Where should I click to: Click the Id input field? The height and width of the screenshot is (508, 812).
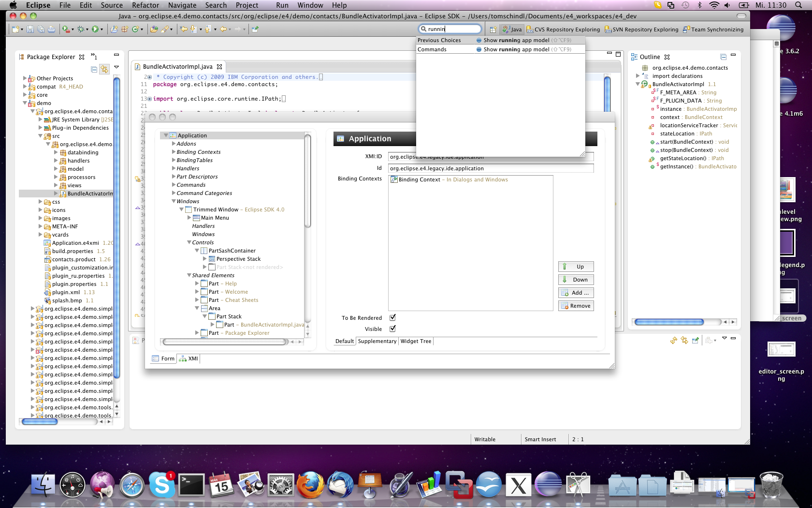(x=490, y=168)
